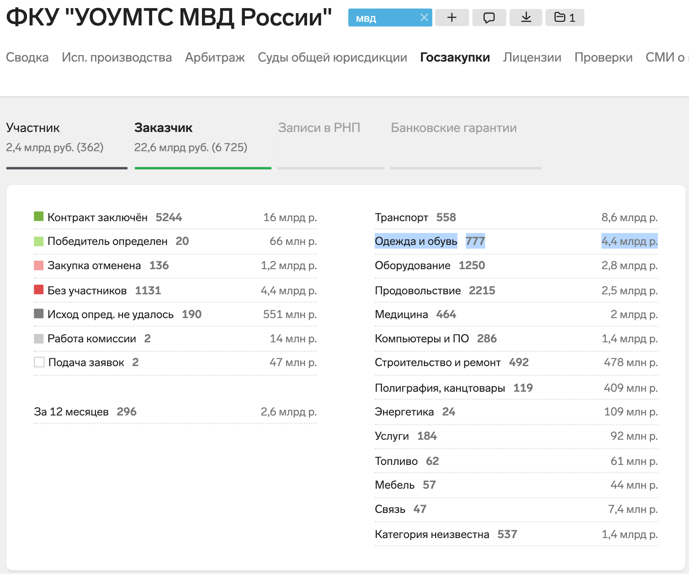The height and width of the screenshot is (574, 689).
Task: Open Категория неизвестна 537 row
Action: [516, 534]
